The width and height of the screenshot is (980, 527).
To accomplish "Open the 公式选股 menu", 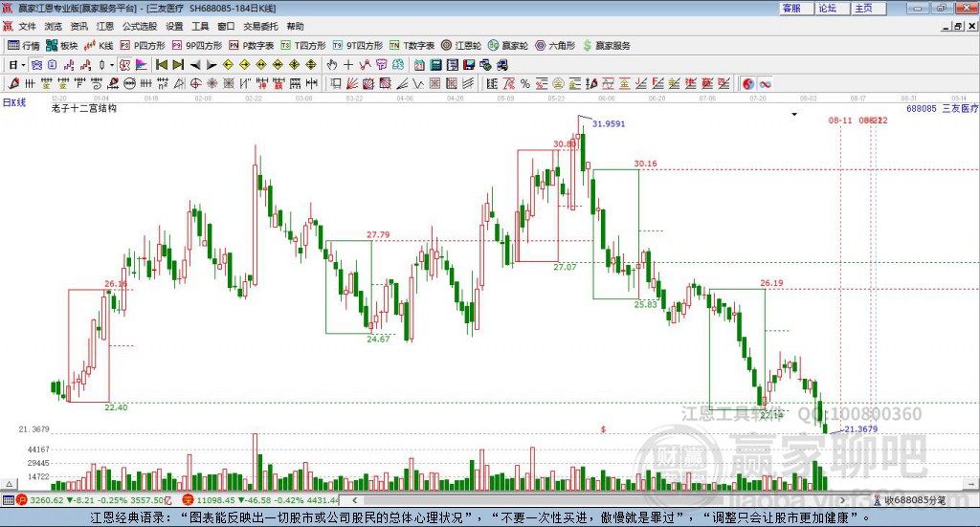I will [140, 26].
